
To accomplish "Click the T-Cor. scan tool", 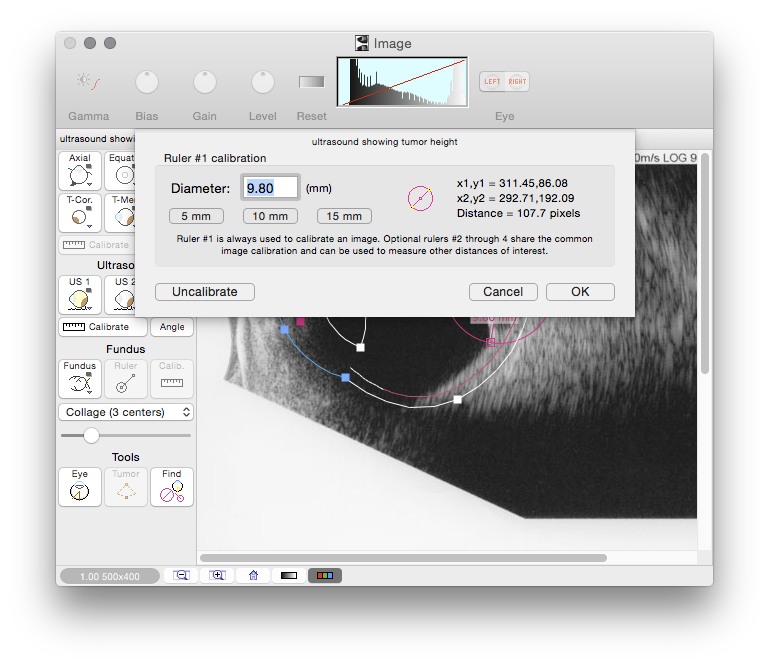I will pyautogui.click(x=80, y=212).
